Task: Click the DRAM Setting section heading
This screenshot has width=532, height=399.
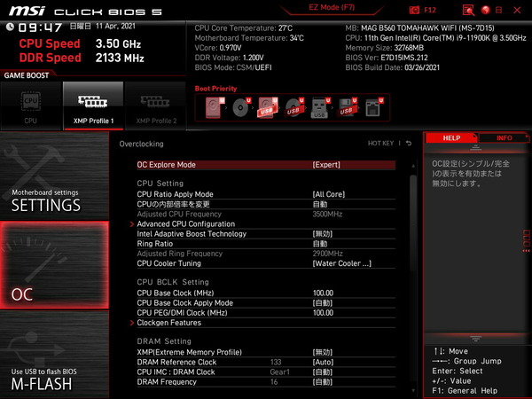Action: click(x=164, y=341)
